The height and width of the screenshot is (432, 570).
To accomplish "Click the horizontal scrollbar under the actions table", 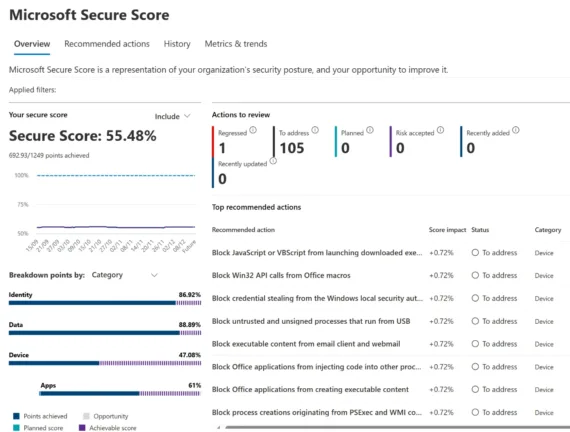I will click(397, 428).
